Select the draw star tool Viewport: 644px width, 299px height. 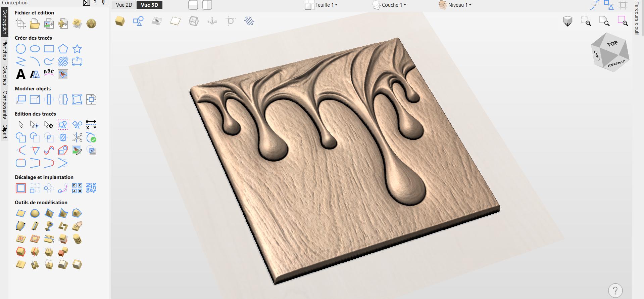[x=77, y=49]
